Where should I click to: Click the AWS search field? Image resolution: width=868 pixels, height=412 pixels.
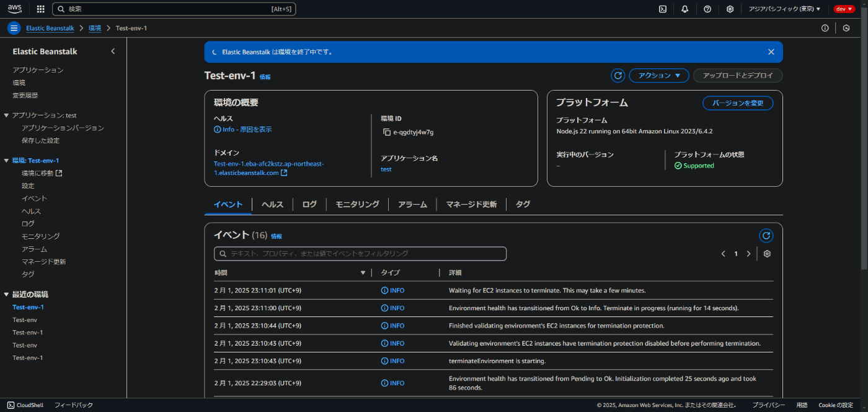[174, 9]
